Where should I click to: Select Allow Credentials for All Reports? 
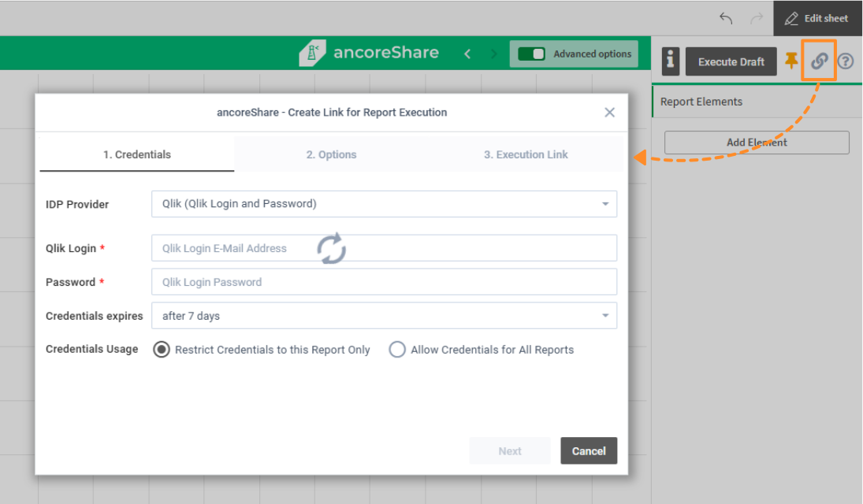pyautogui.click(x=397, y=350)
